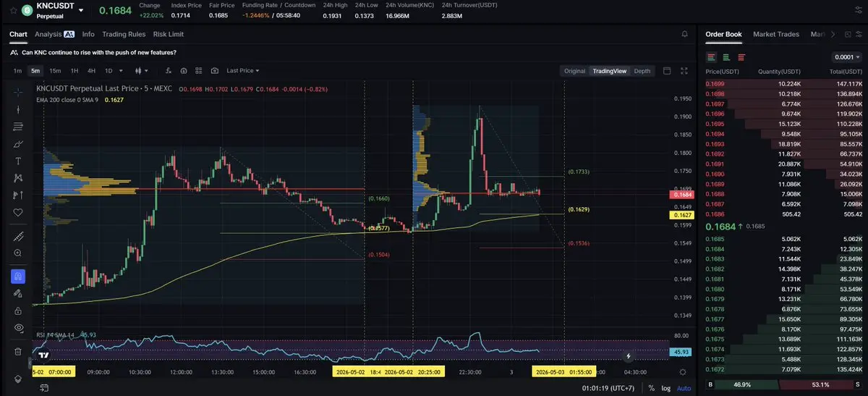Take a chart snapshot with camera icon
Viewport: 868px width, 396px height.
[215, 71]
